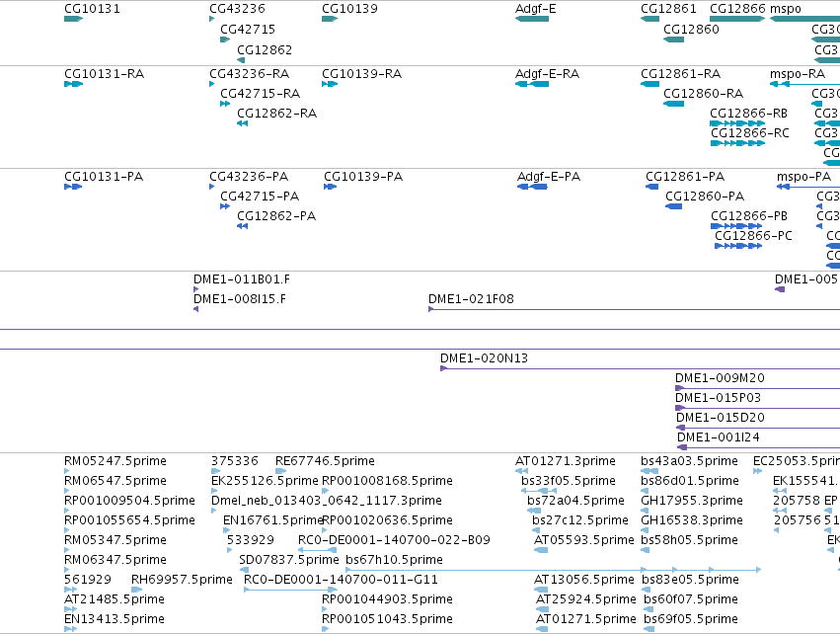Viewport: 840px width, 634px height.
Task: Select the CG10131 gene feature
Action: 73,19
